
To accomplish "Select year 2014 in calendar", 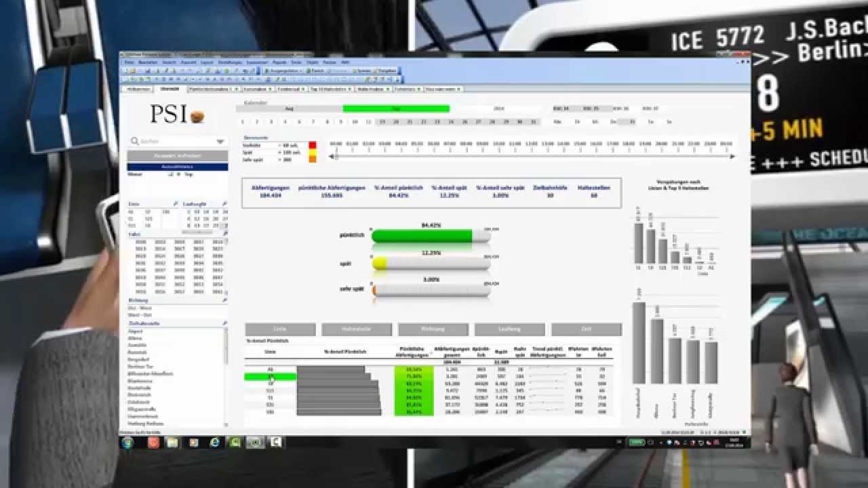I will tap(499, 108).
